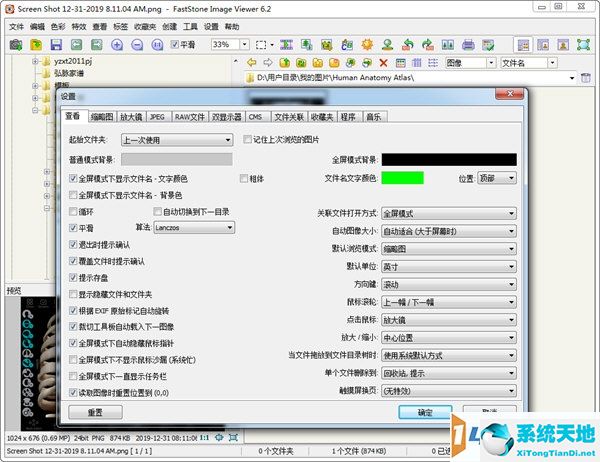Click the 普通模式背景 gray color swatch
The width and height of the screenshot is (600, 462).
tap(176, 159)
